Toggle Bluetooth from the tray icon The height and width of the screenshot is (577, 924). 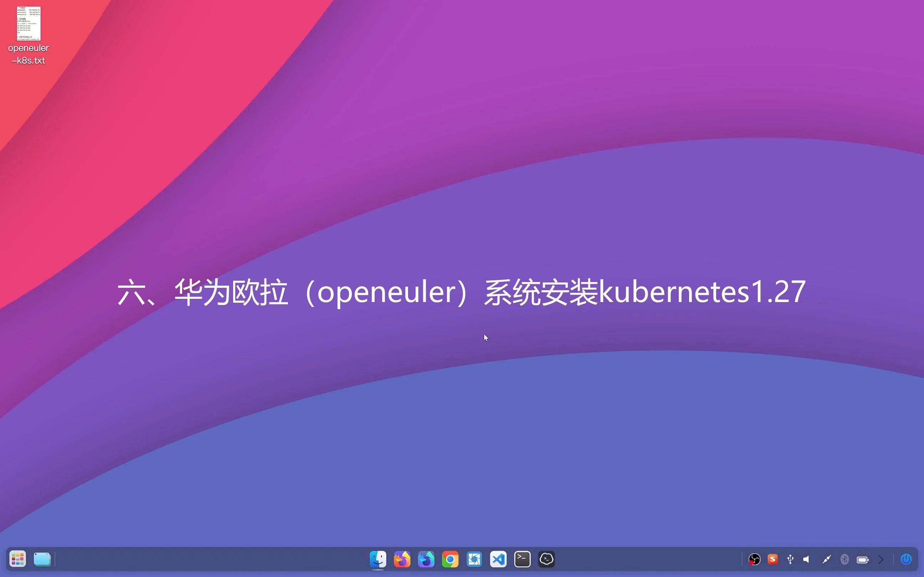[845, 559]
